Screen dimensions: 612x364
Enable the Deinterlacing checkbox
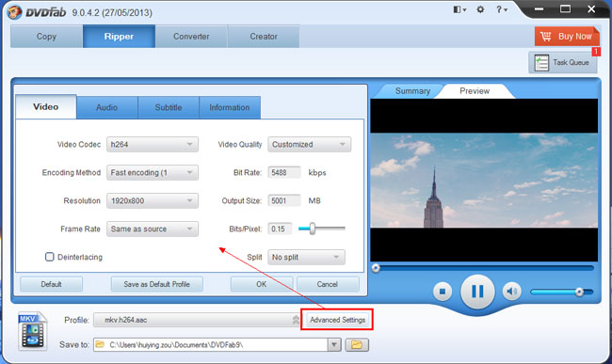click(50, 257)
